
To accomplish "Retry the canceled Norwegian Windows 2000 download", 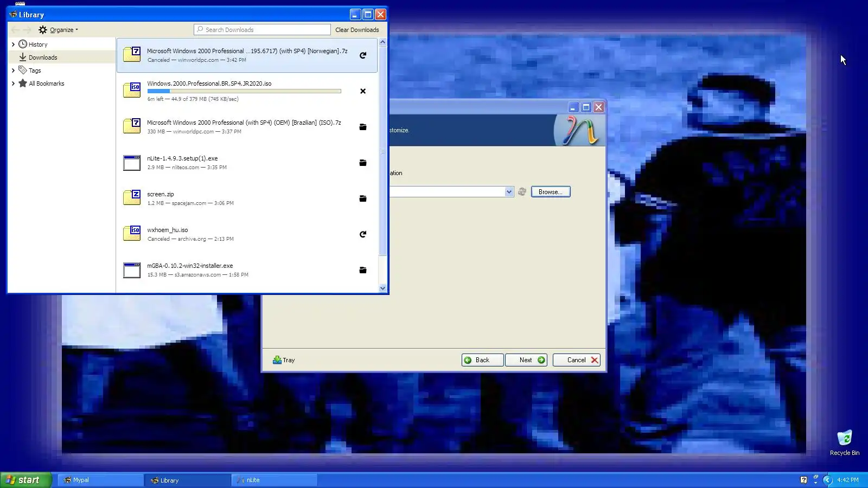I will pyautogui.click(x=363, y=55).
